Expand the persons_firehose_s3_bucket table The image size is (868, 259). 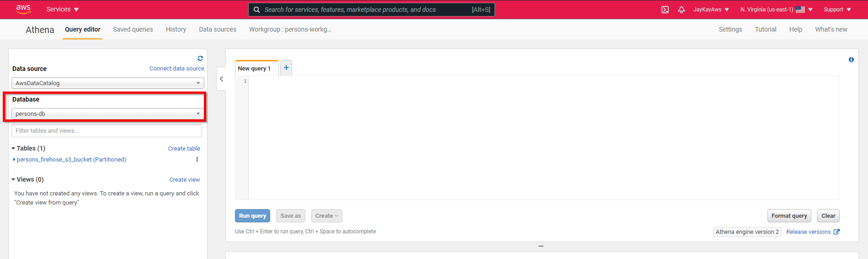pyautogui.click(x=14, y=159)
